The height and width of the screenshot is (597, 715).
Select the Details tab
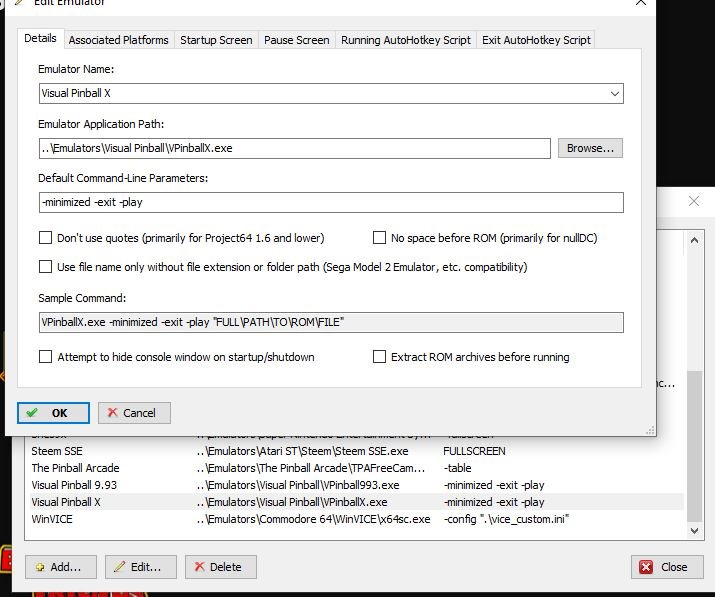click(x=41, y=38)
